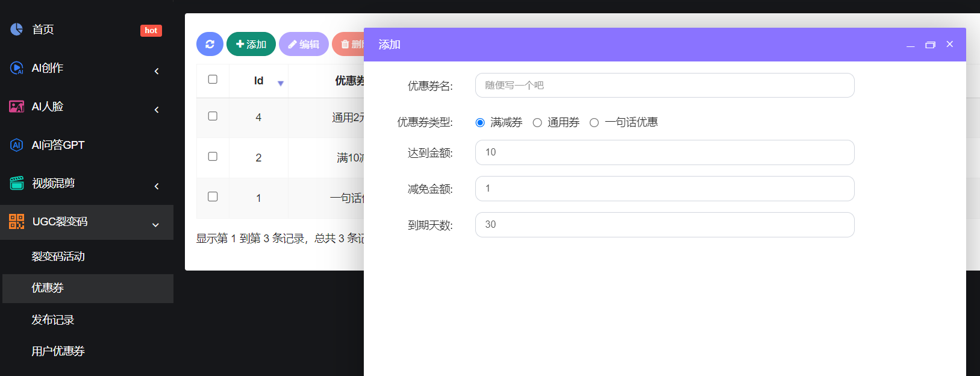Screen dimensions: 980x376
Task: Check the row with Id 1
Action: pyautogui.click(x=213, y=196)
